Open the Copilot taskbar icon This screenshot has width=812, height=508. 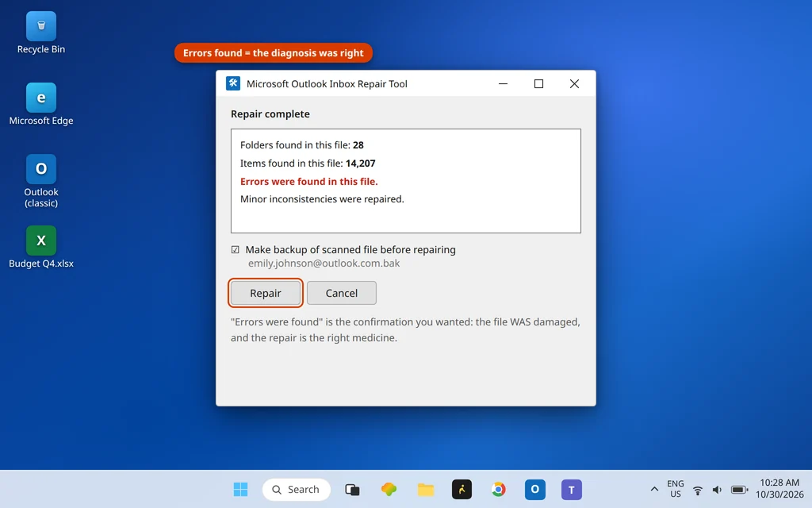point(389,489)
